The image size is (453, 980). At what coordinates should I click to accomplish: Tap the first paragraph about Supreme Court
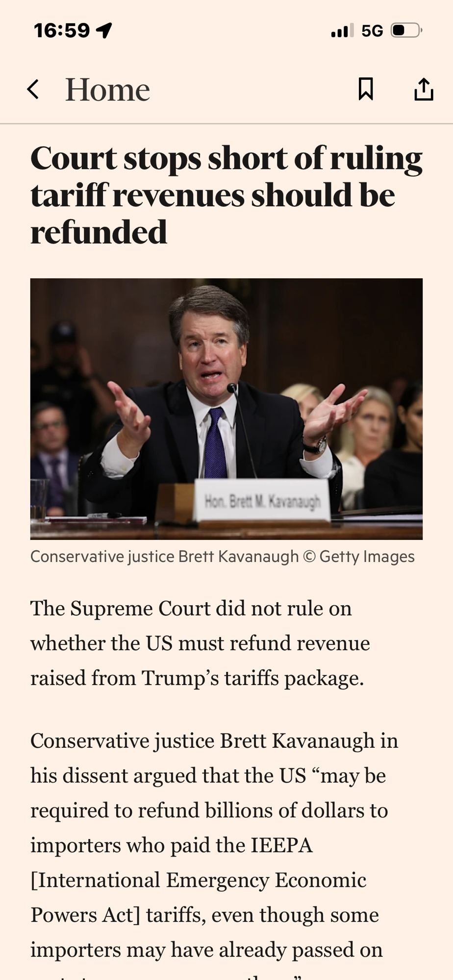(200, 643)
